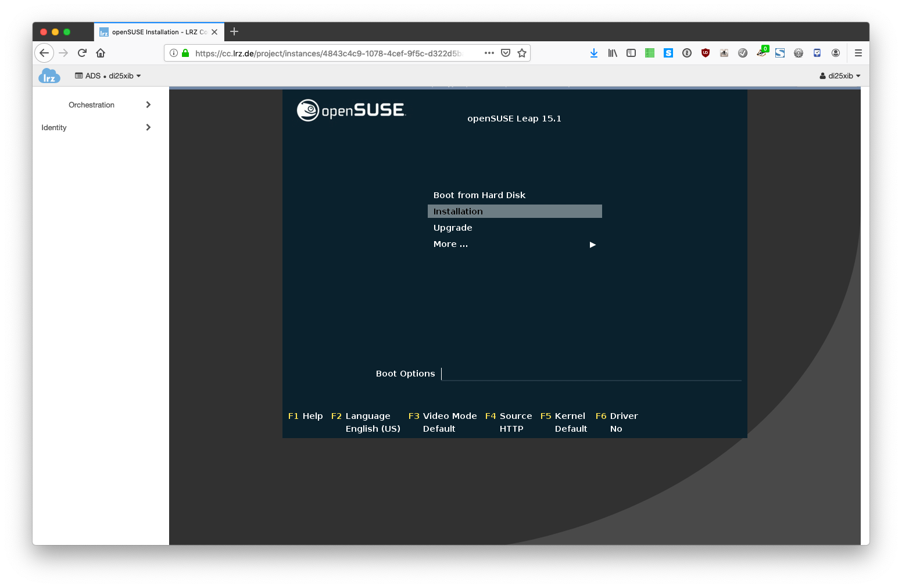Open the di25xib user account dropdown
Image resolution: width=902 pixels, height=588 pixels.
pyautogui.click(x=840, y=76)
